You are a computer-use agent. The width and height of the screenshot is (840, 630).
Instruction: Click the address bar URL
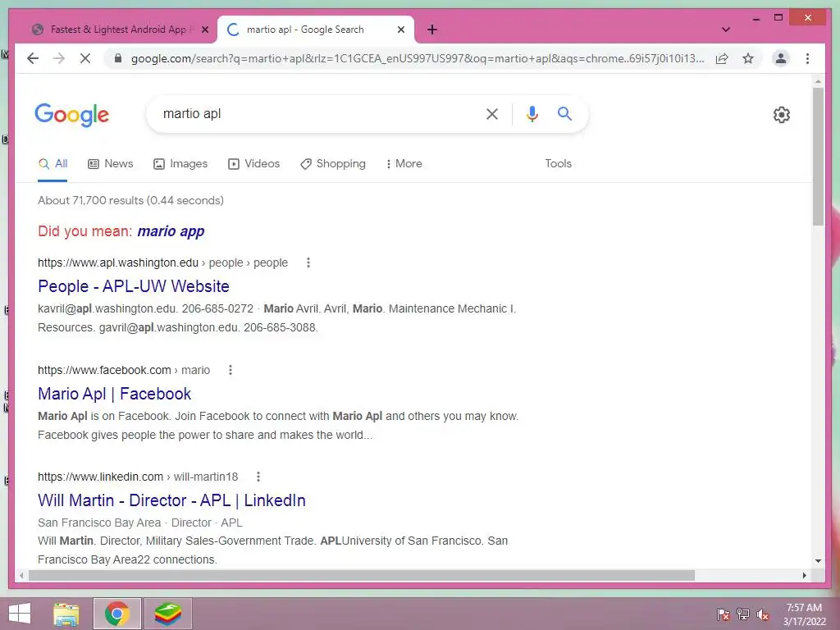coord(418,58)
